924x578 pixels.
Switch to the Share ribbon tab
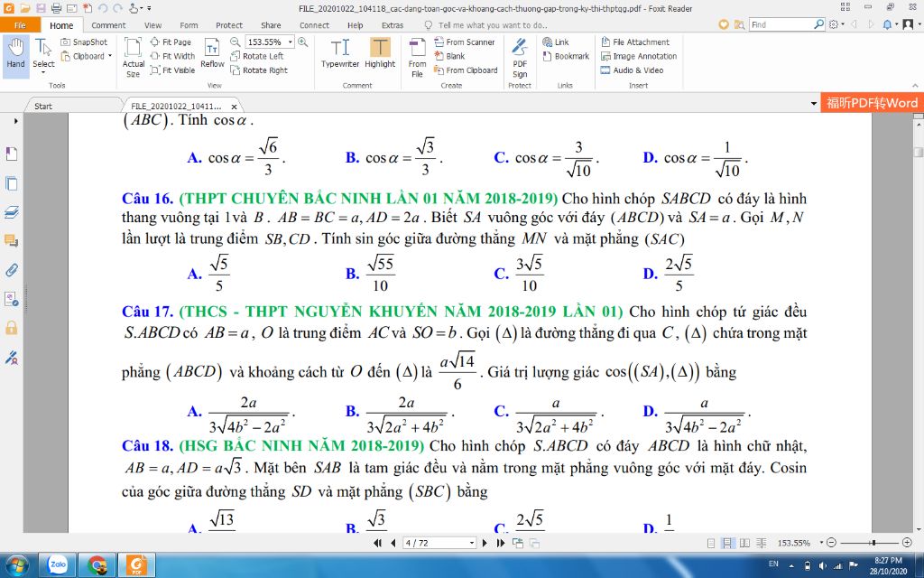pos(271,25)
